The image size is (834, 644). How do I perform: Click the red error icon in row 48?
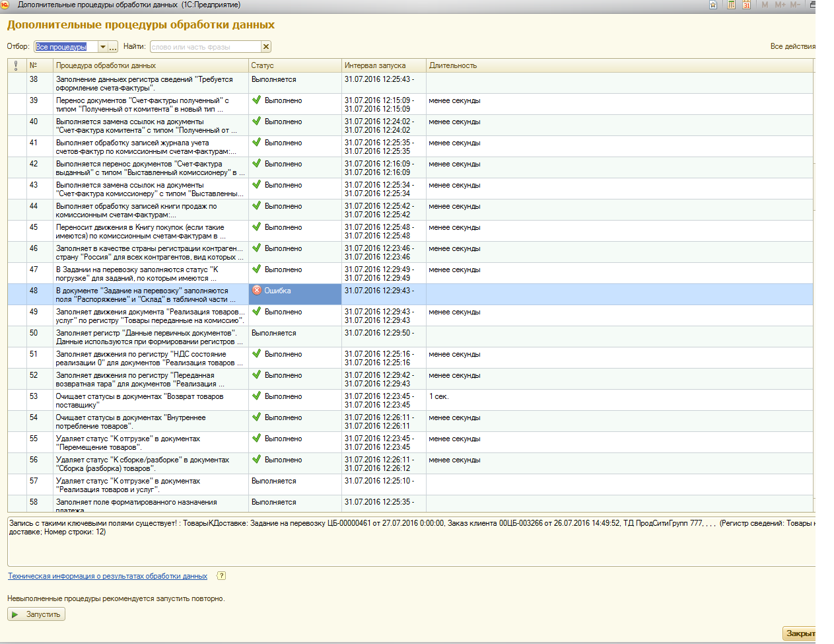pyautogui.click(x=257, y=291)
